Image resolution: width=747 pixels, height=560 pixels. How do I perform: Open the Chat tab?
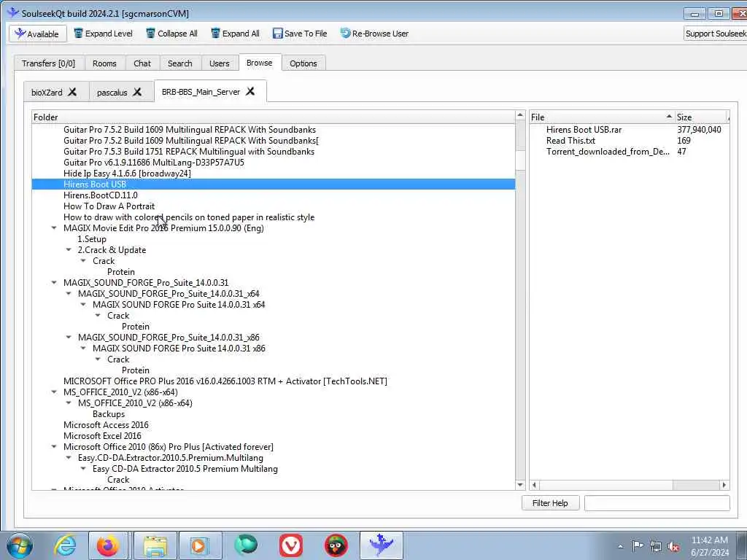(142, 63)
